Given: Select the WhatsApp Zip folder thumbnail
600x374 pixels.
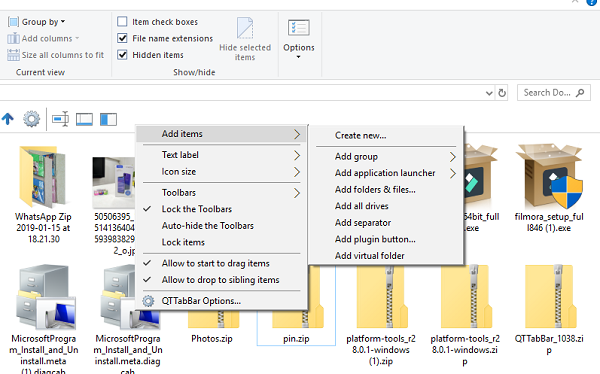Looking at the screenshot, I should (43, 176).
